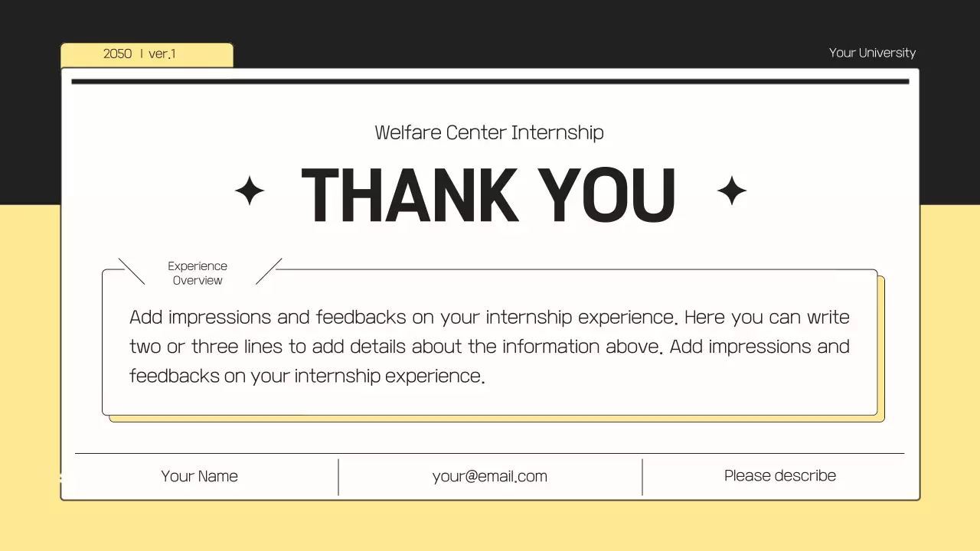This screenshot has height=551, width=980.
Task: Click the "THANK YOU" heading
Action: click(488, 194)
